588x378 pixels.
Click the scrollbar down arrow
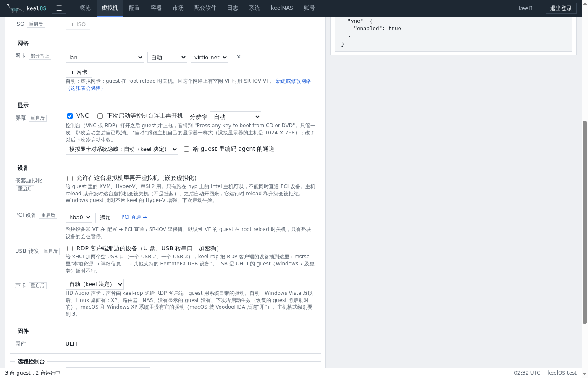(585, 373)
